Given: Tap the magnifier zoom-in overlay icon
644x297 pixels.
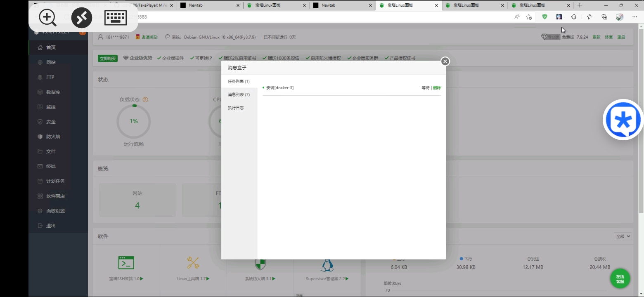Looking at the screenshot, I should tap(47, 17).
